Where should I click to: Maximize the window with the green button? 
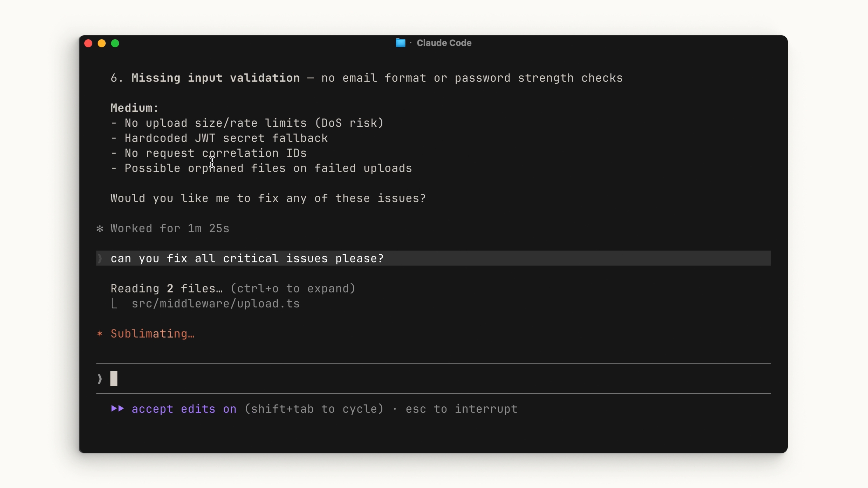pos(115,43)
